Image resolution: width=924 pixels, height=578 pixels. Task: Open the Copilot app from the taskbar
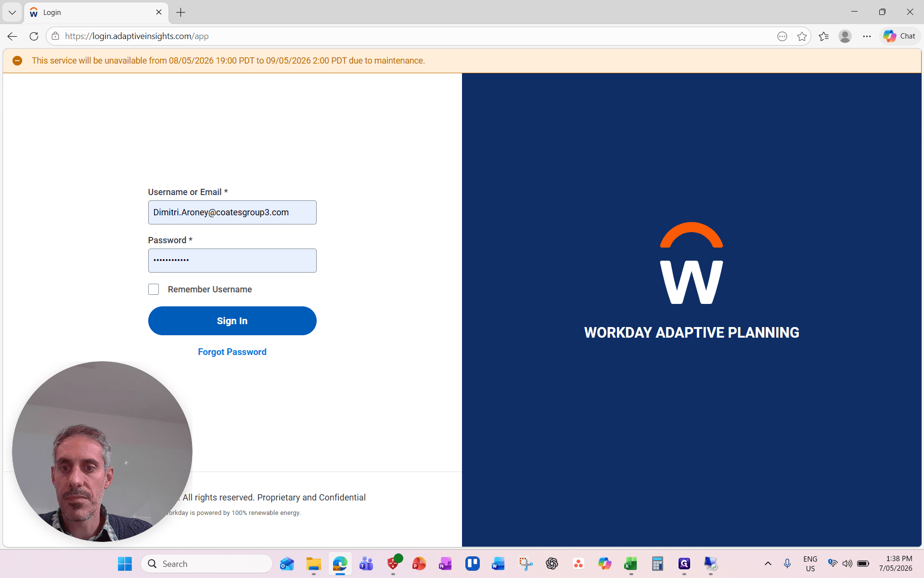604,564
